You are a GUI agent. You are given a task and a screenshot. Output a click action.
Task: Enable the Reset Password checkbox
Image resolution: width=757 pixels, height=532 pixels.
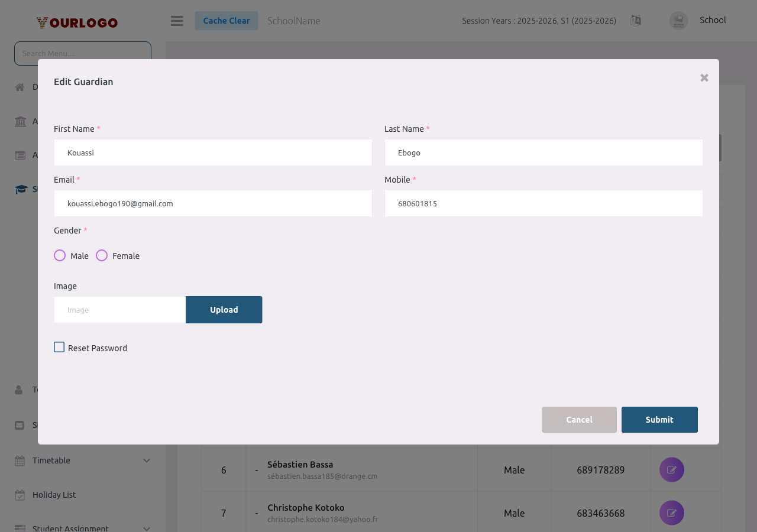point(59,347)
